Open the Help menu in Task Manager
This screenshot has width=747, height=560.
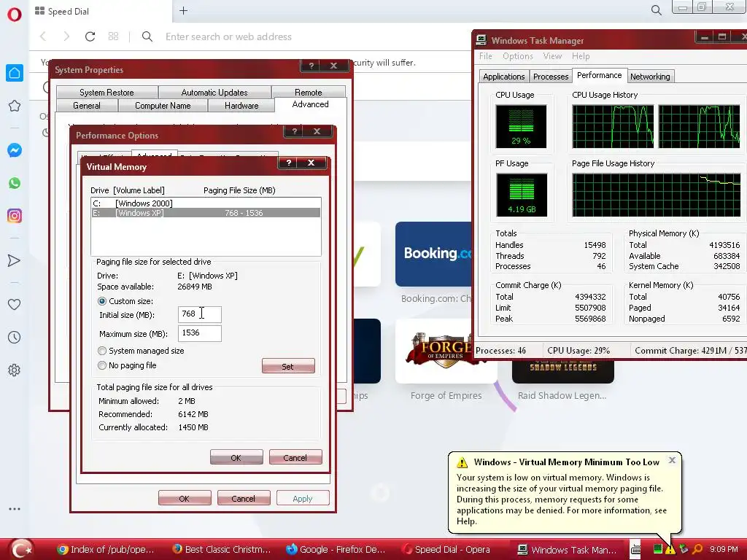coord(581,56)
